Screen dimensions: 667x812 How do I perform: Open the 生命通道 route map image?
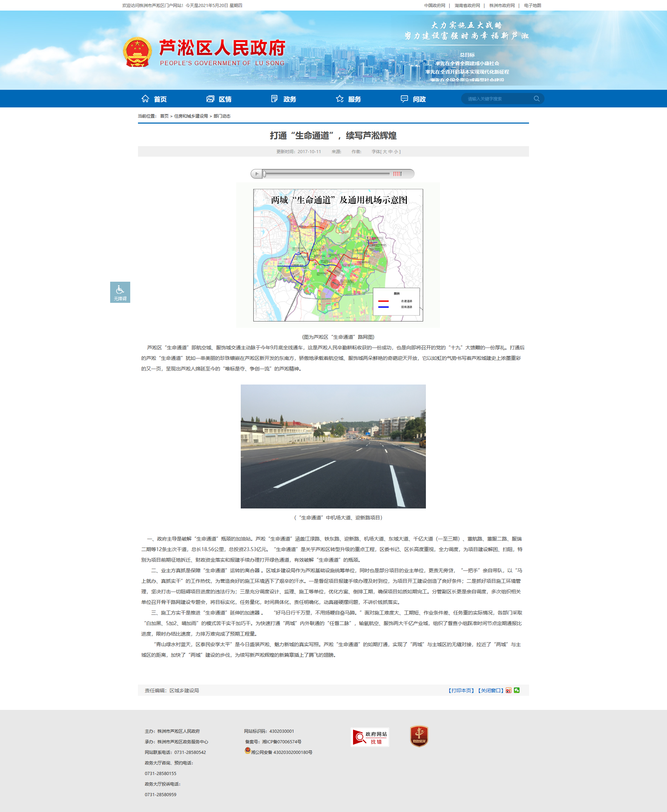(x=338, y=255)
